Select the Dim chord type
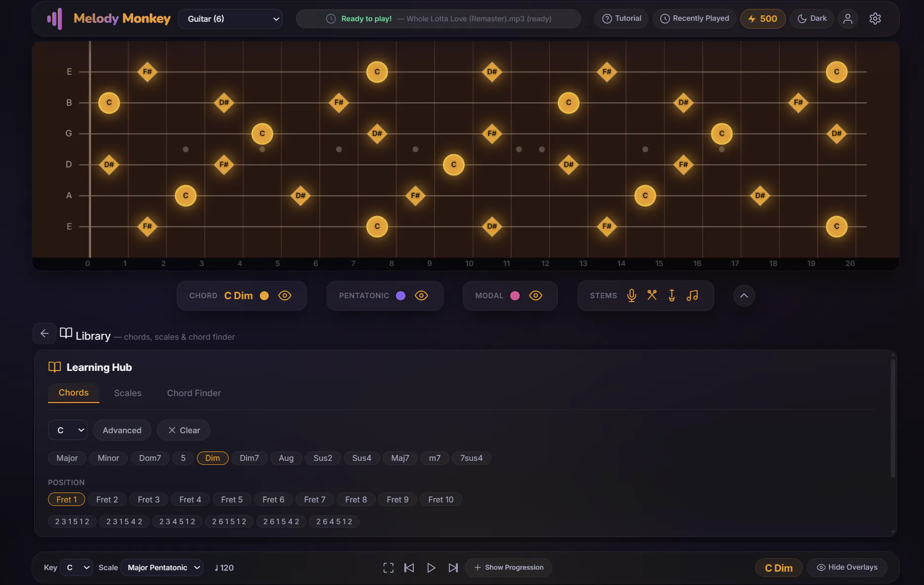Image resolution: width=924 pixels, height=585 pixels. [212, 458]
